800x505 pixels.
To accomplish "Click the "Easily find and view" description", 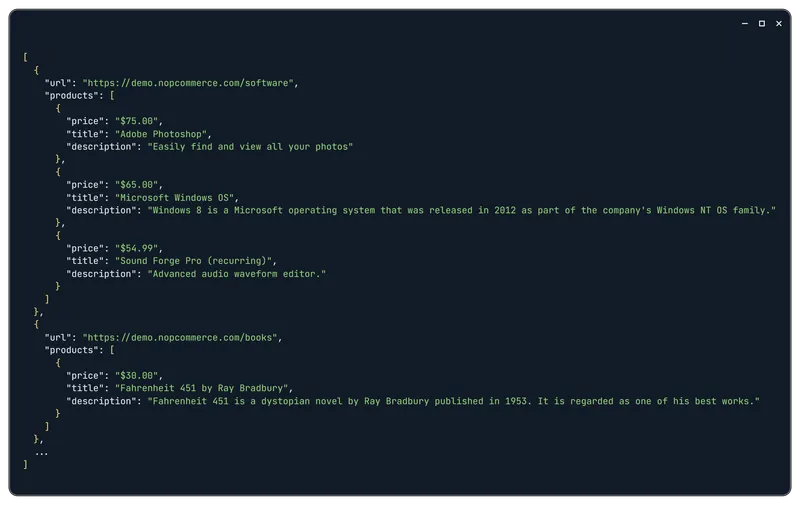I will [250, 146].
